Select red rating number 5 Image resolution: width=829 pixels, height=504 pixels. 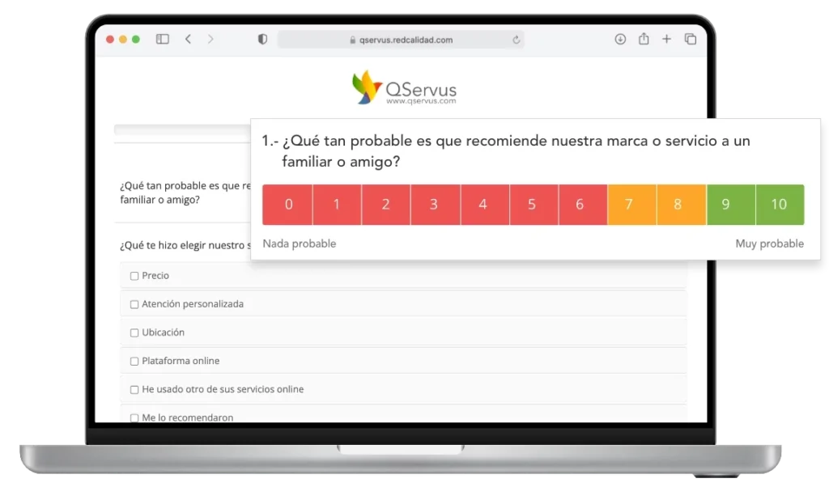pos(532,205)
